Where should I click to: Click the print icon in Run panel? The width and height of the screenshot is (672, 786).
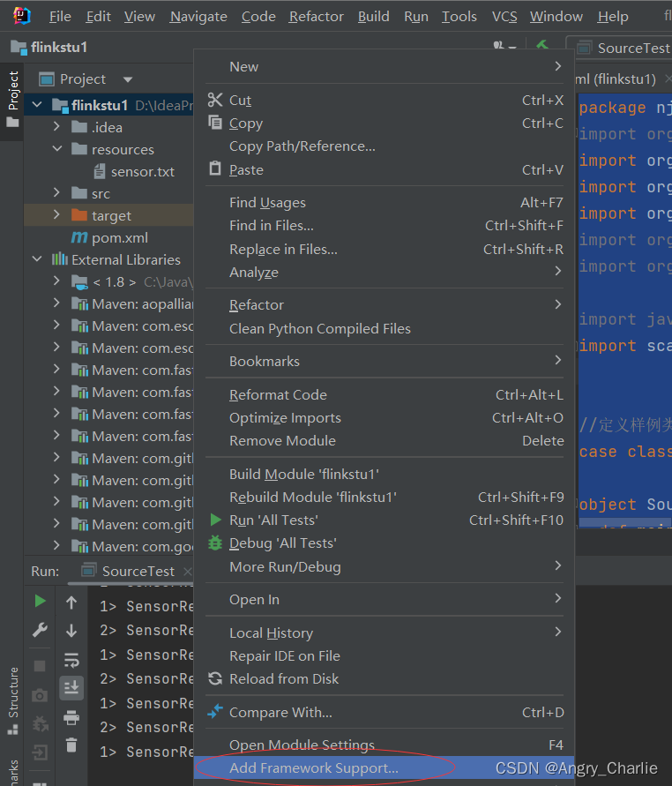coord(71,718)
